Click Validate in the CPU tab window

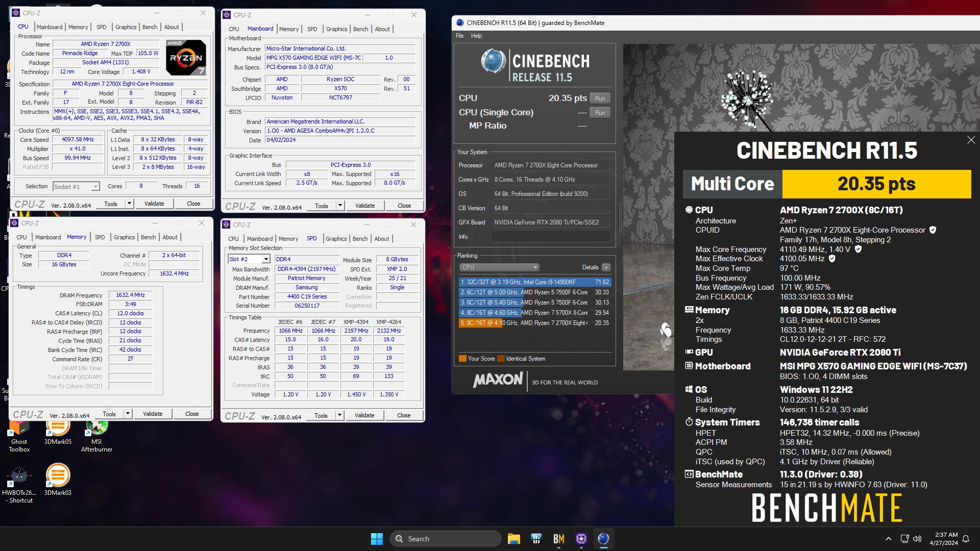[154, 204]
